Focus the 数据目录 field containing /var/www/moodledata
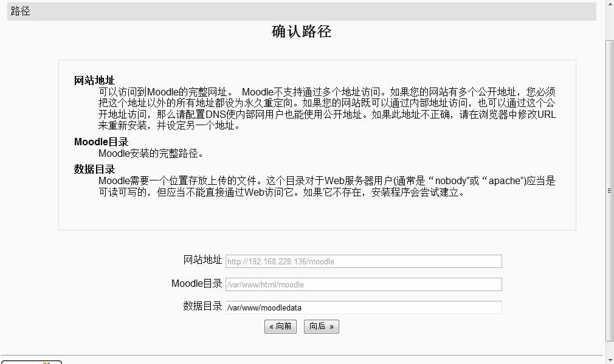The image size is (614, 364). (363, 307)
